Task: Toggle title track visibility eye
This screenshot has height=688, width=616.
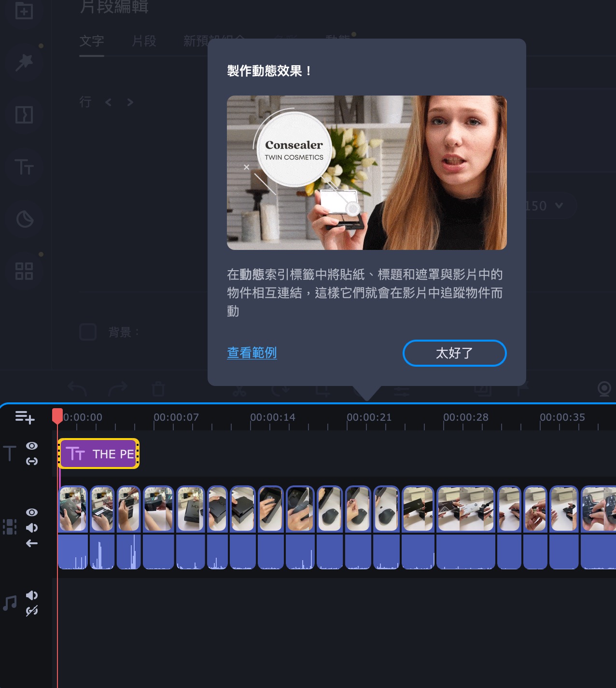Action: pyautogui.click(x=32, y=446)
